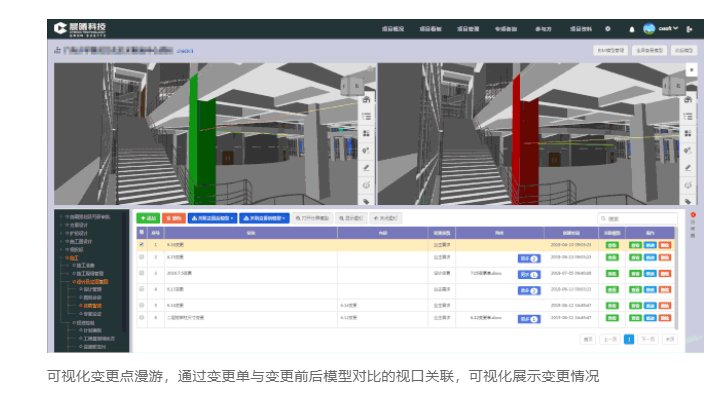This screenshot has width=724, height=399.
Task: Open the settings gear icon in header
Action: click(x=608, y=29)
